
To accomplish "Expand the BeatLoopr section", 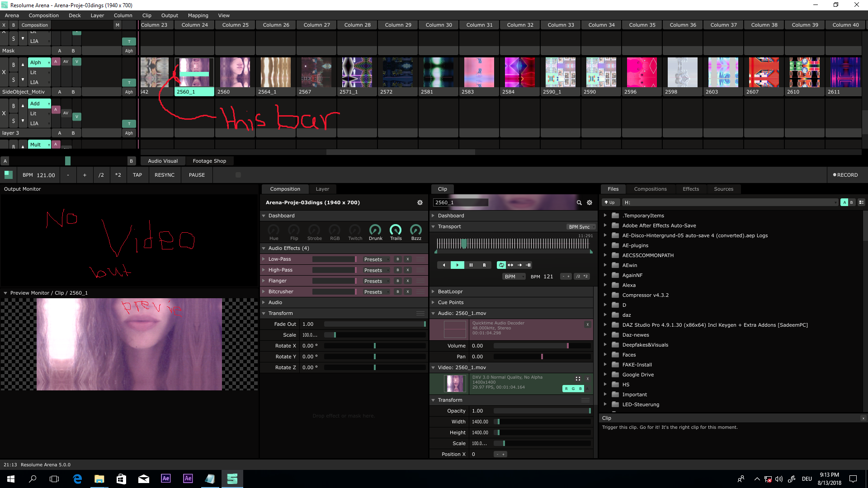I will pyautogui.click(x=433, y=292).
